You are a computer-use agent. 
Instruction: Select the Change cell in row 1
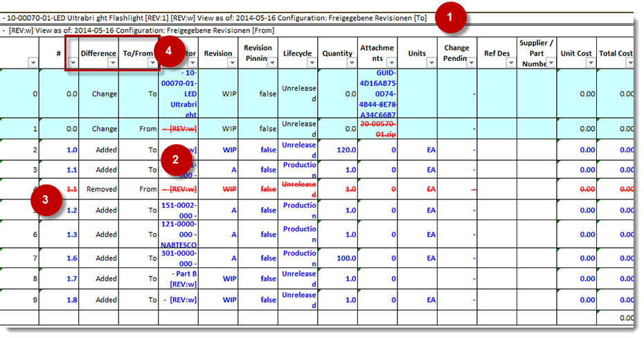(x=98, y=129)
